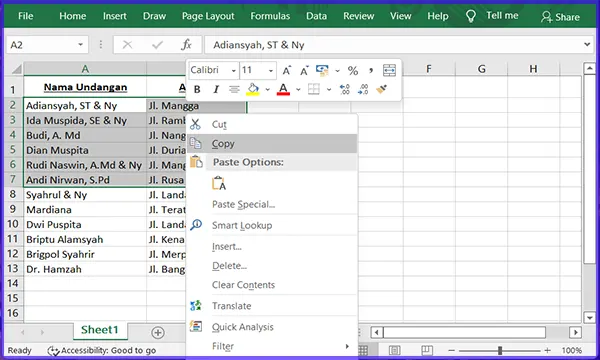Apply percent style format
Screen dimensions: 600x360
(x=353, y=71)
